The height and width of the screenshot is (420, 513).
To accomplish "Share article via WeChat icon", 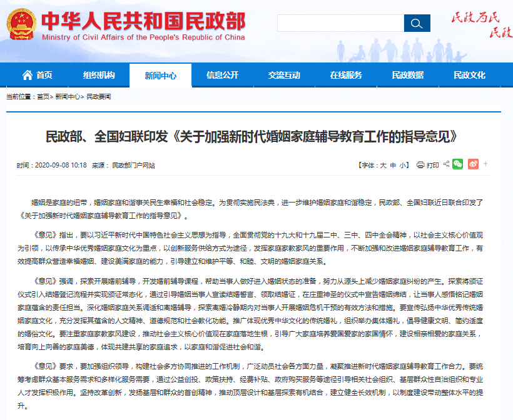I will coord(458,164).
